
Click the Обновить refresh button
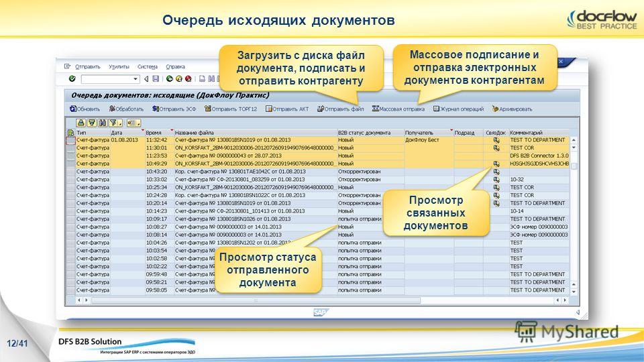click(85, 109)
